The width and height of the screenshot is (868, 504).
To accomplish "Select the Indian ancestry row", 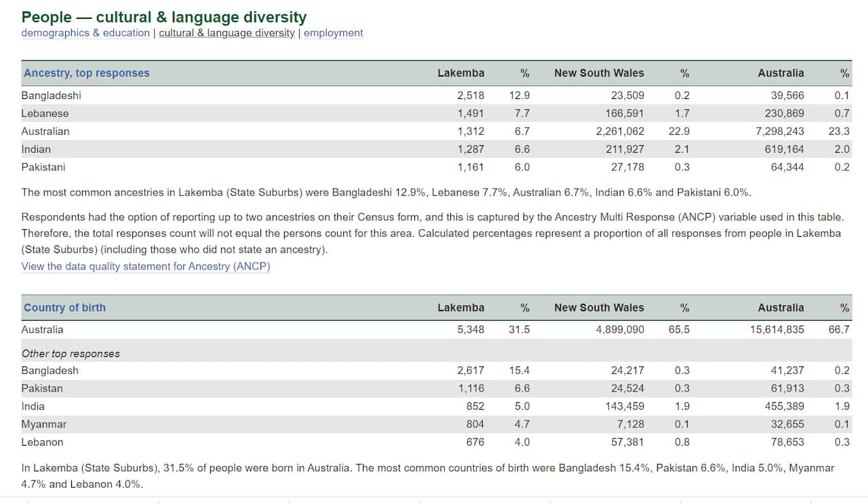I will coord(36,149).
